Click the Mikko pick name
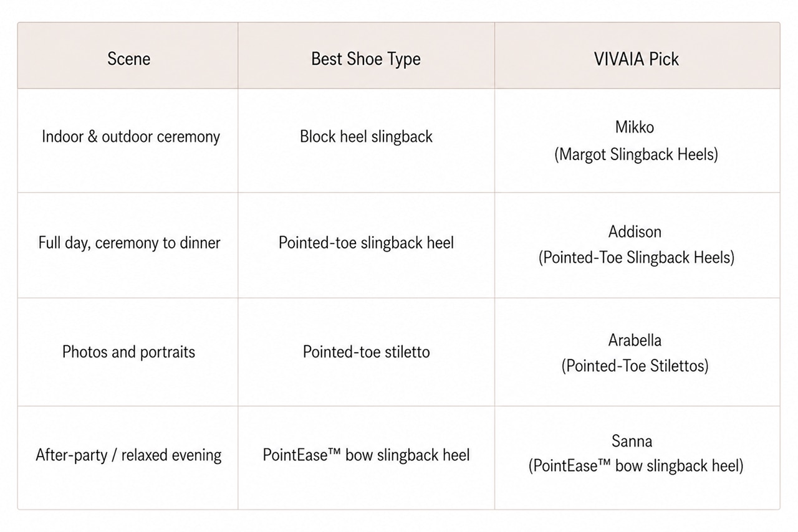Image resolution: width=798 pixels, height=532 pixels. tap(635, 127)
